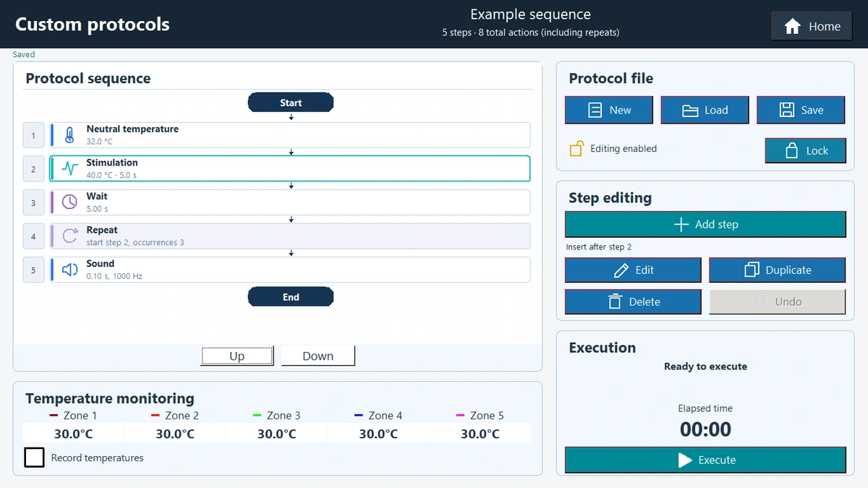Click the plus icon on Add step

tap(681, 224)
